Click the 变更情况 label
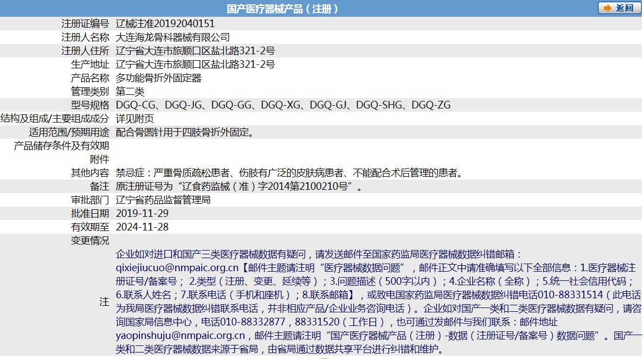The height and width of the screenshot is (359, 644). pyautogui.click(x=90, y=241)
